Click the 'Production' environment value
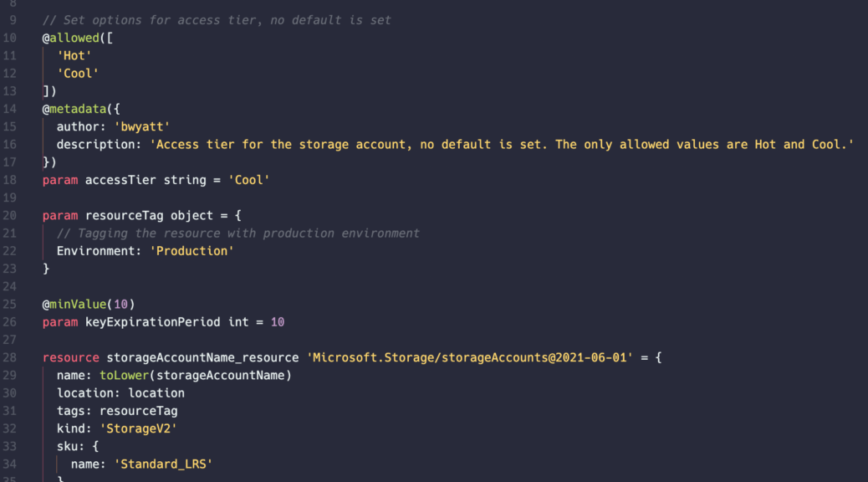This screenshot has height=482, width=868. point(191,251)
